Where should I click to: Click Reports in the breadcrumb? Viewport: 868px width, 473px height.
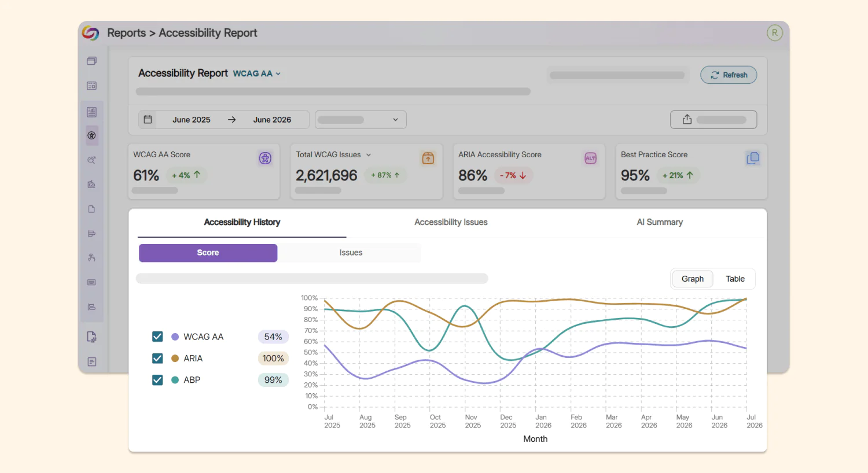point(126,33)
